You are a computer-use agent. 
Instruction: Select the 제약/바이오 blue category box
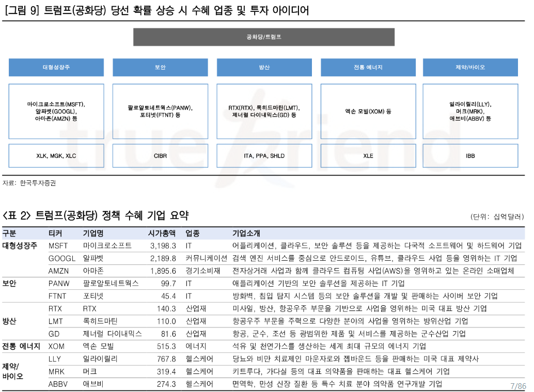pyautogui.click(x=470, y=67)
